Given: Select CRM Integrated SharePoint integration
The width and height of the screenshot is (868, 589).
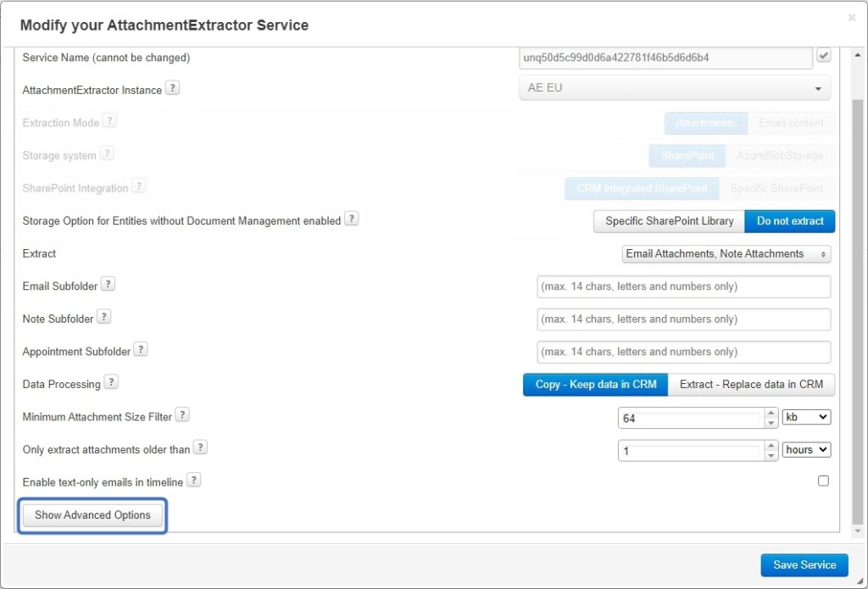Looking at the screenshot, I should click(642, 188).
